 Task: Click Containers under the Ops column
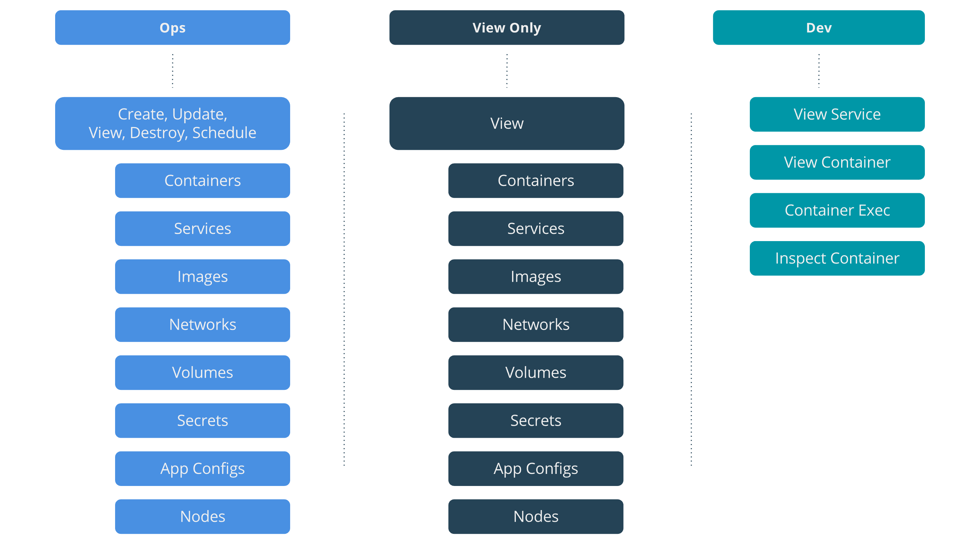(202, 180)
